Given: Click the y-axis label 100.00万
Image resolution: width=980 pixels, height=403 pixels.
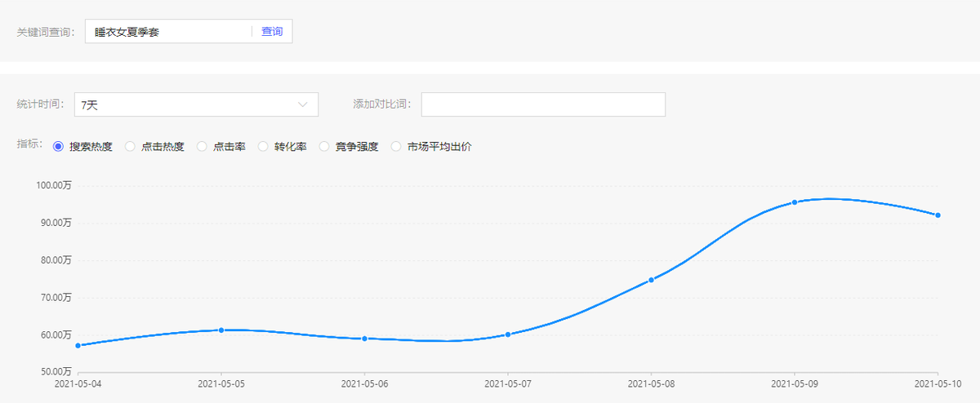Looking at the screenshot, I should point(54,186).
